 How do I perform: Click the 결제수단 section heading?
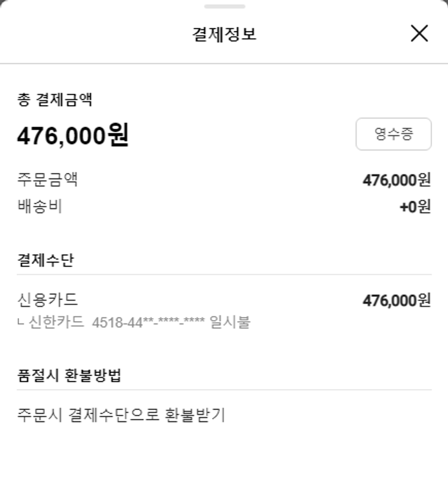click(45, 260)
